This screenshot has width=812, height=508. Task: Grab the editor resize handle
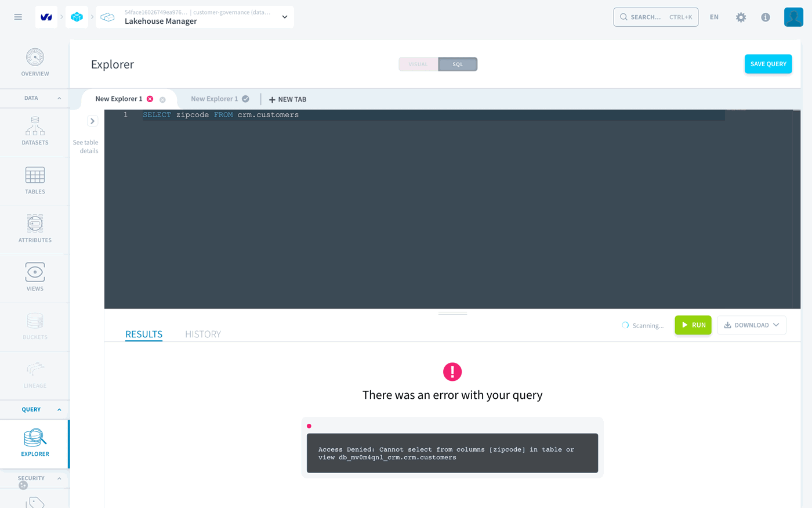[x=452, y=313]
